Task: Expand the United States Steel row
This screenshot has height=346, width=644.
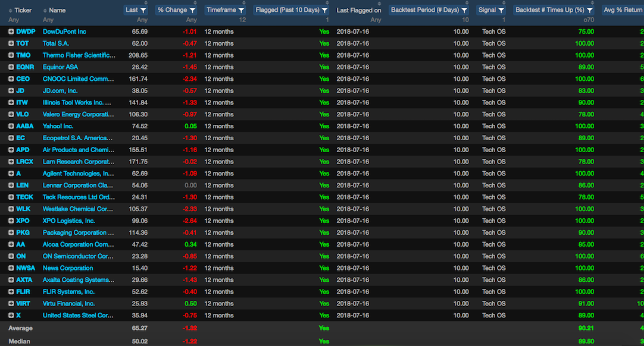Action: 11,316
